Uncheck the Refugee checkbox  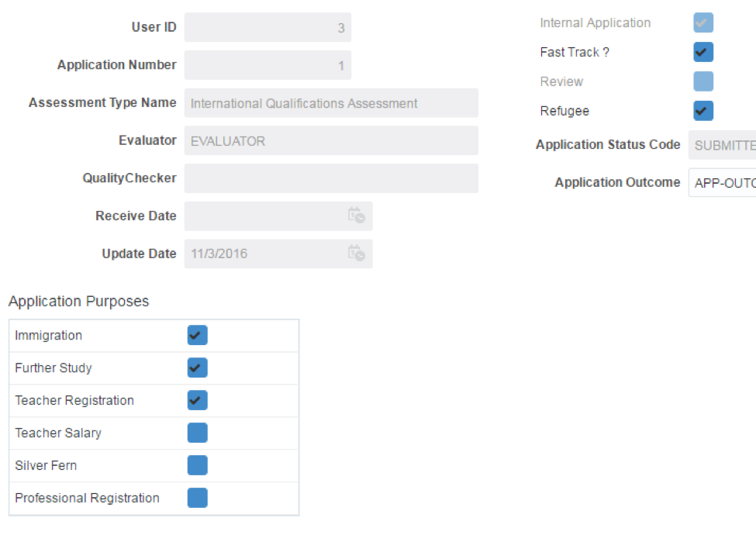702,111
